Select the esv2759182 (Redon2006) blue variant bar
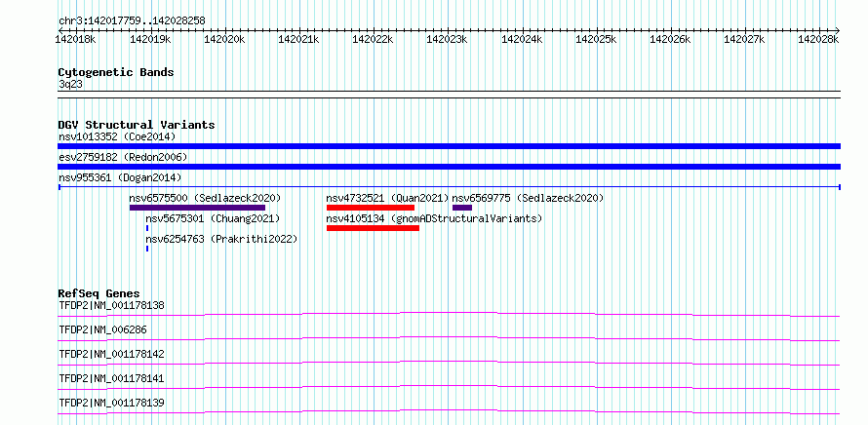 pos(449,167)
